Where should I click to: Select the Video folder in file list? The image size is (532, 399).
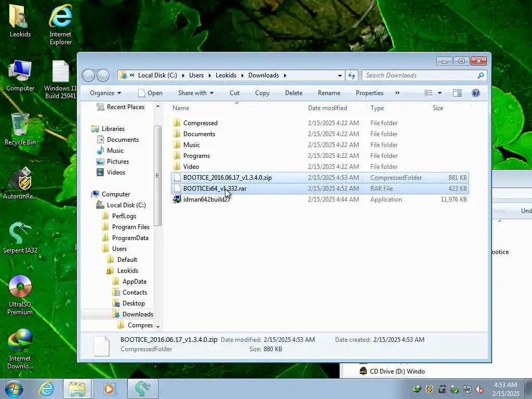[x=320, y=167]
